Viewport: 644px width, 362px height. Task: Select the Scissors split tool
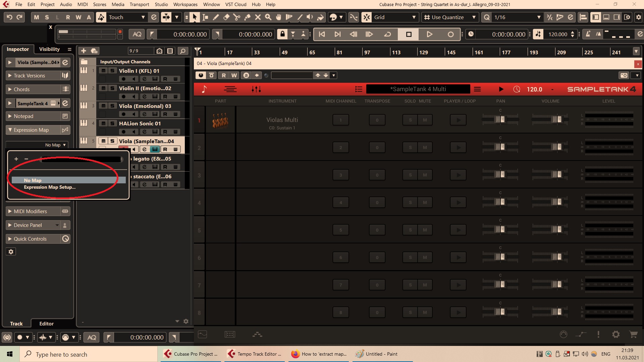point(237,17)
